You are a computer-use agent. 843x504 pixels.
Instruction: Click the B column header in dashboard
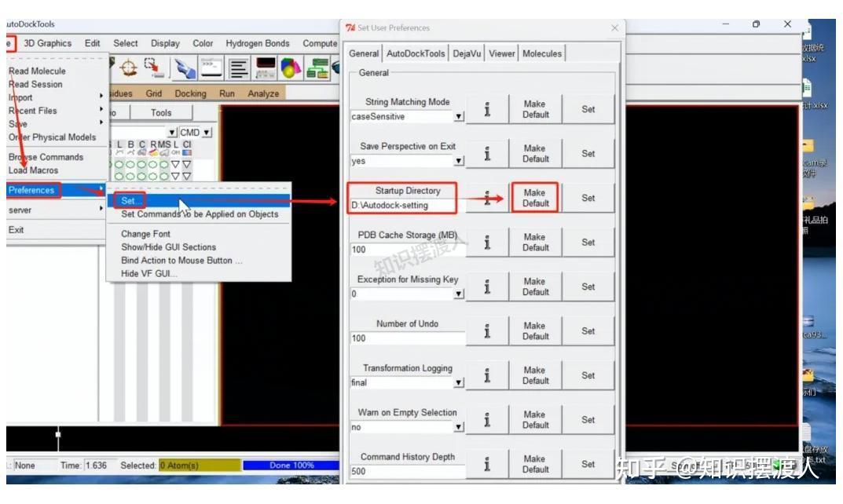[130, 144]
